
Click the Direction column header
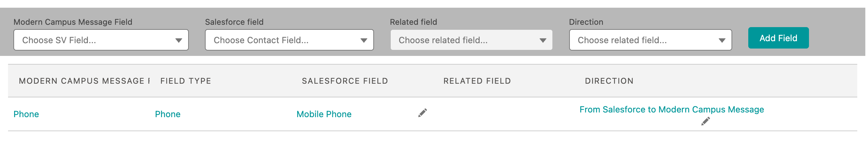pyautogui.click(x=609, y=81)
